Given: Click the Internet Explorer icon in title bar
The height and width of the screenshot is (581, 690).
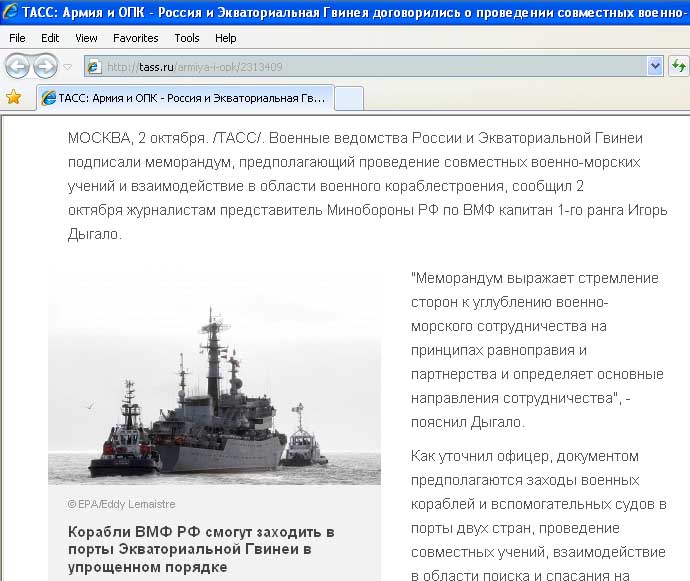Looking at the screenshot, I should pos(10,11).
